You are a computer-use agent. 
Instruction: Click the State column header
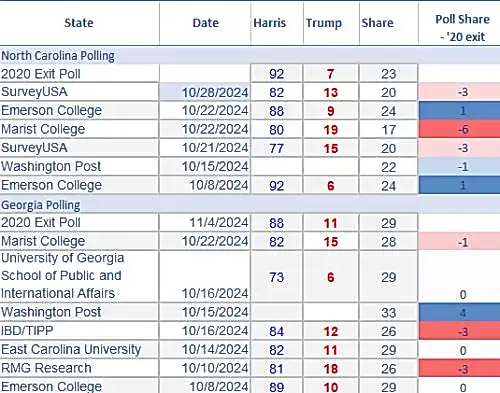click(79, 23)
